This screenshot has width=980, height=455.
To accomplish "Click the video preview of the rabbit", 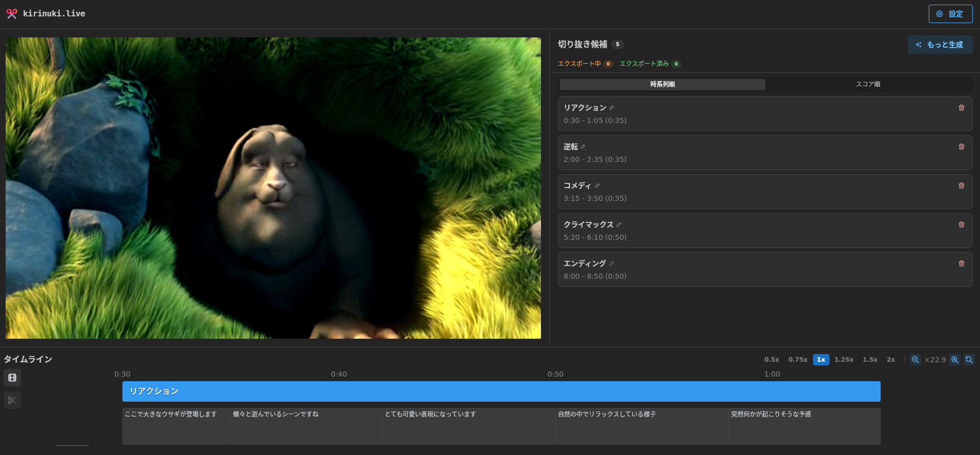I will [273, 188].
